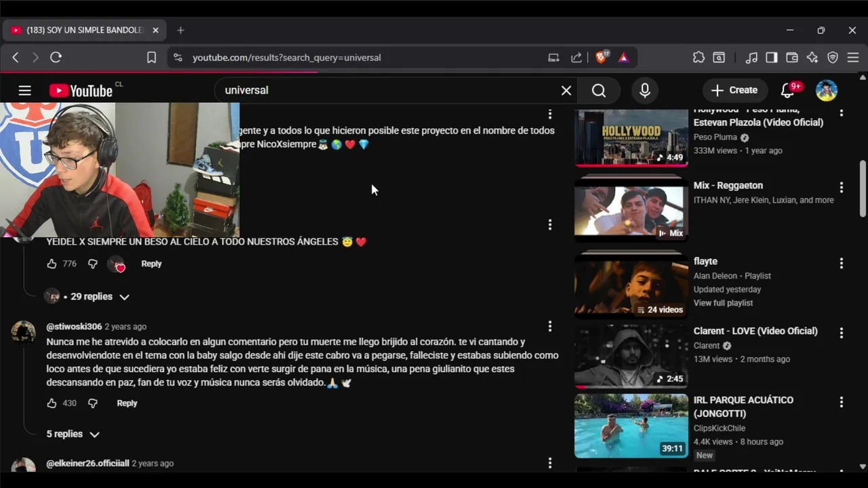Viewport: 868px width, 488px height.
Task: Open the account avatar menu
Action: click(827, 90)
